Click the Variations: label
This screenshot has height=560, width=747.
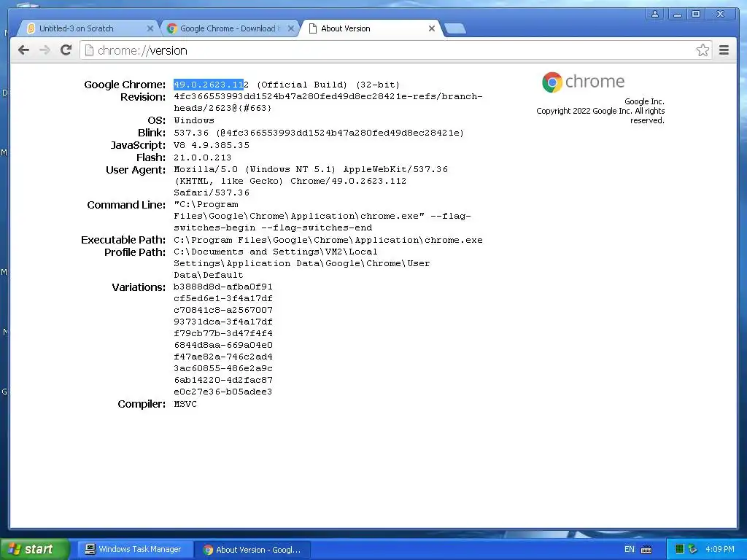pos(139,287)
